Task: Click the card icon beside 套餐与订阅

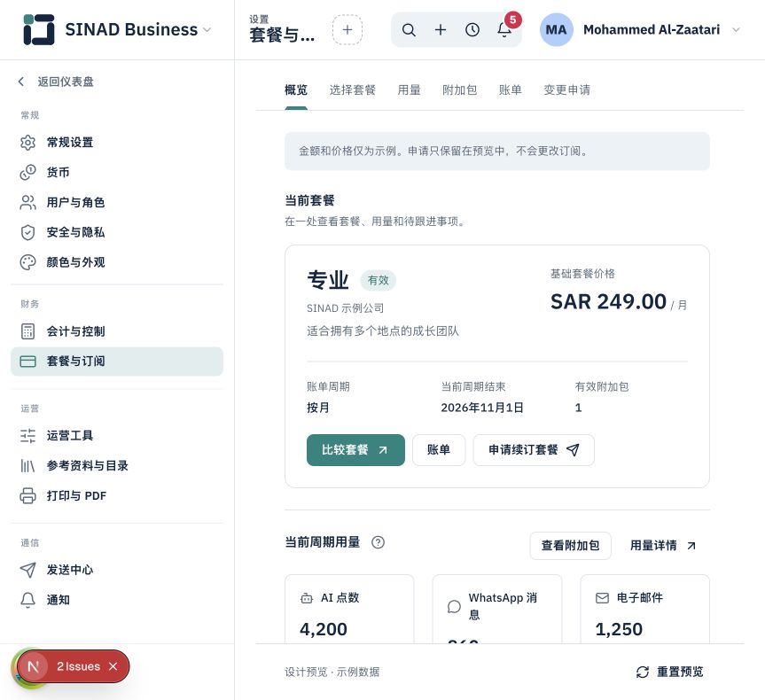Action: click(27, 362)
